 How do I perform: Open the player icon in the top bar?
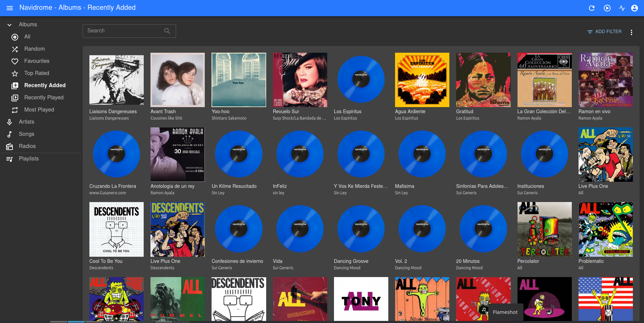(607, 8)
